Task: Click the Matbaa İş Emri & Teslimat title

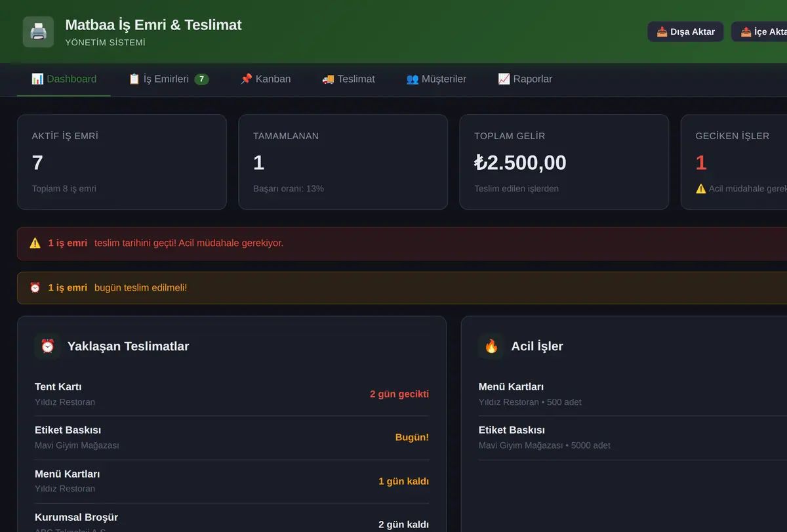Action: (153, 25)
